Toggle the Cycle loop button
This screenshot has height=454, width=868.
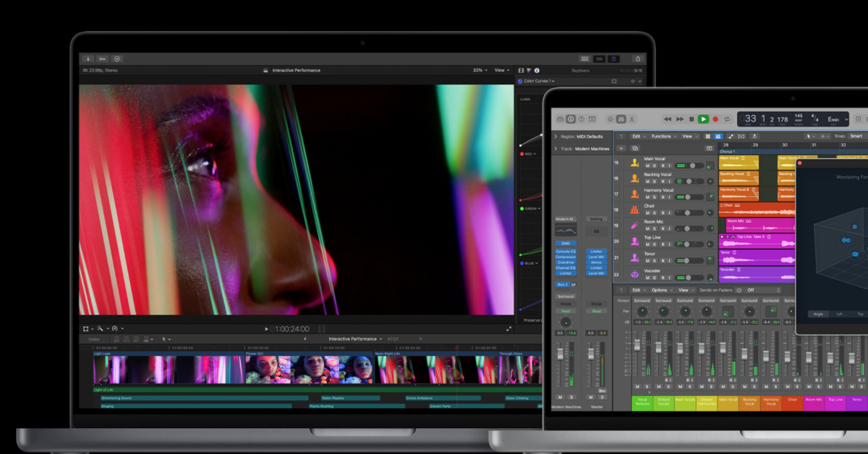point(728,119)
